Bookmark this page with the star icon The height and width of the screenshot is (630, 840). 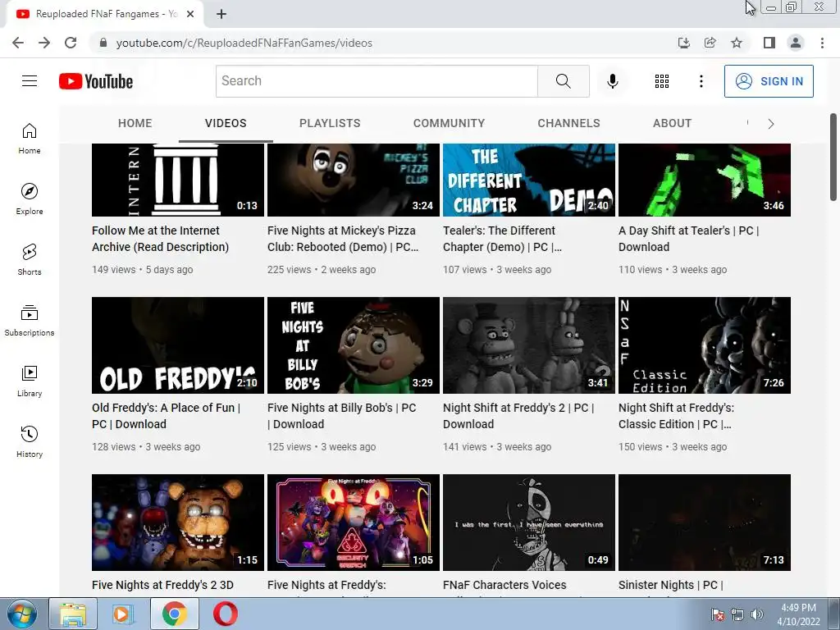point(737,43)
